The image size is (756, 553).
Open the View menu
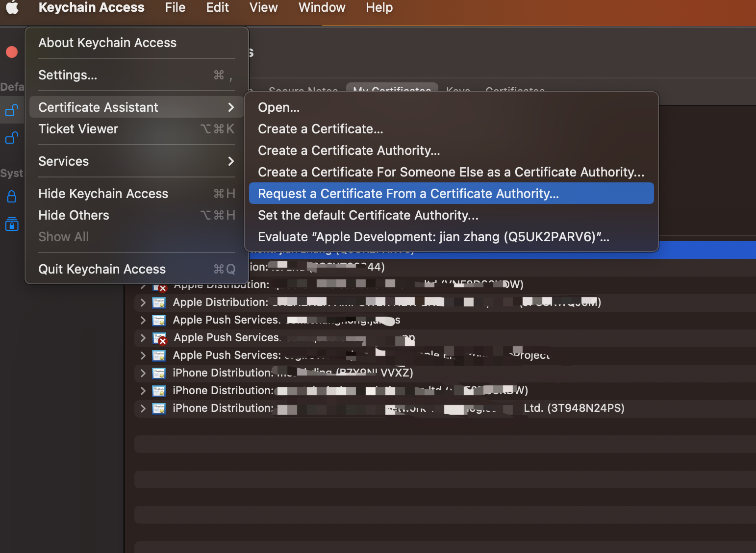(263, 7)
